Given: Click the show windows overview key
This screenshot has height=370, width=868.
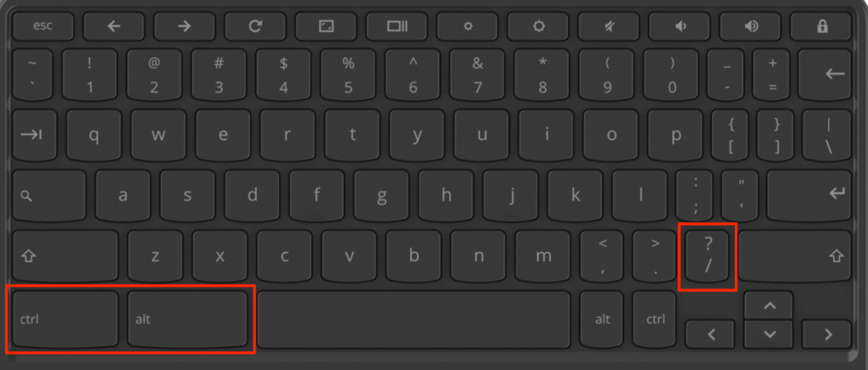Looking at the screenshot, I should 397,26.
